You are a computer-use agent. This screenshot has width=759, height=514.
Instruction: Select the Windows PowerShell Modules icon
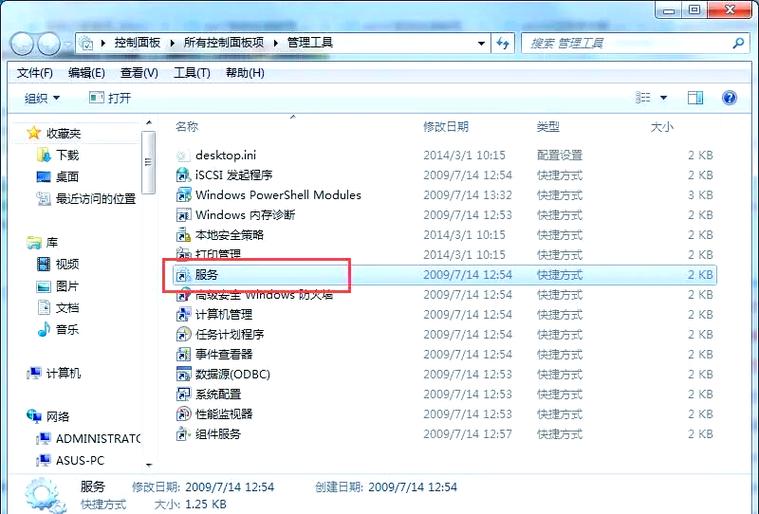click(183, 195)
